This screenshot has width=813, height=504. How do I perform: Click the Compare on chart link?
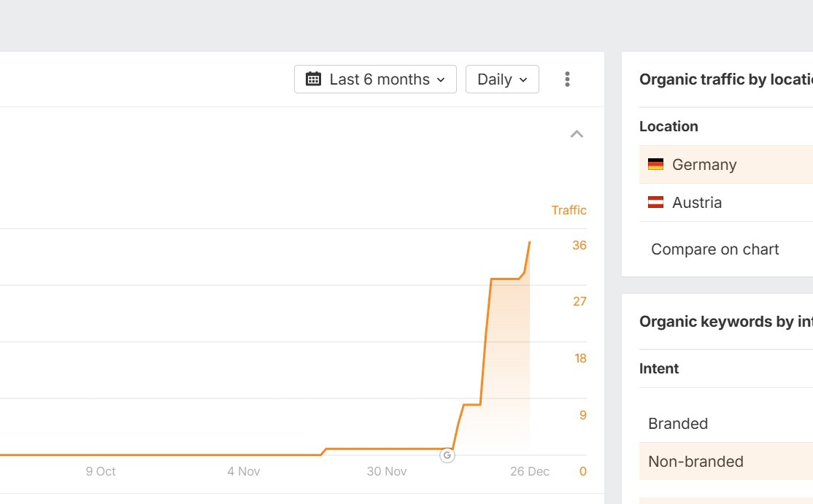point(714,249)
